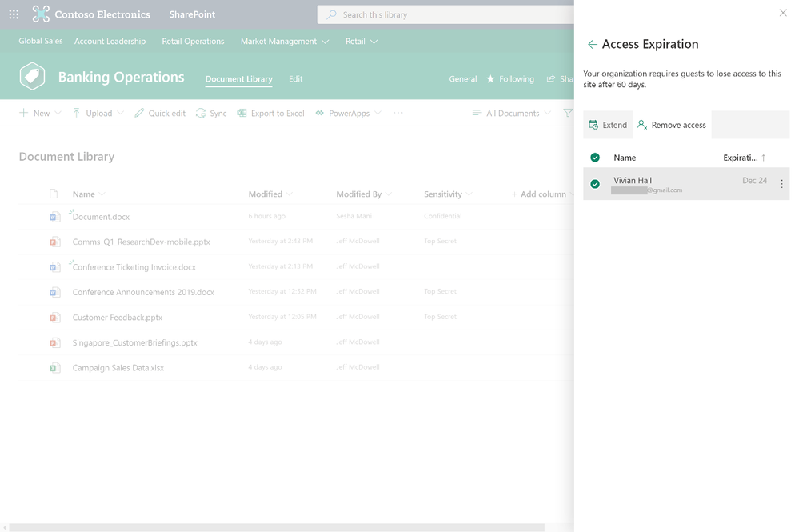Go to Account Leadership nav item
Screen dimensions: 799x532
[x=110, y=42]
